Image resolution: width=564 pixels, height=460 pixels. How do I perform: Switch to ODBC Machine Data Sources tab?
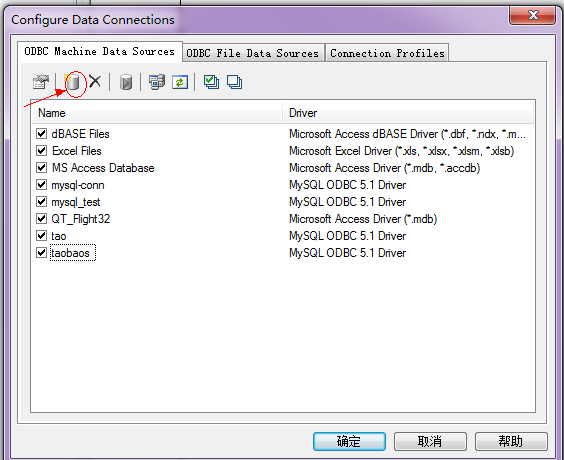100,51
